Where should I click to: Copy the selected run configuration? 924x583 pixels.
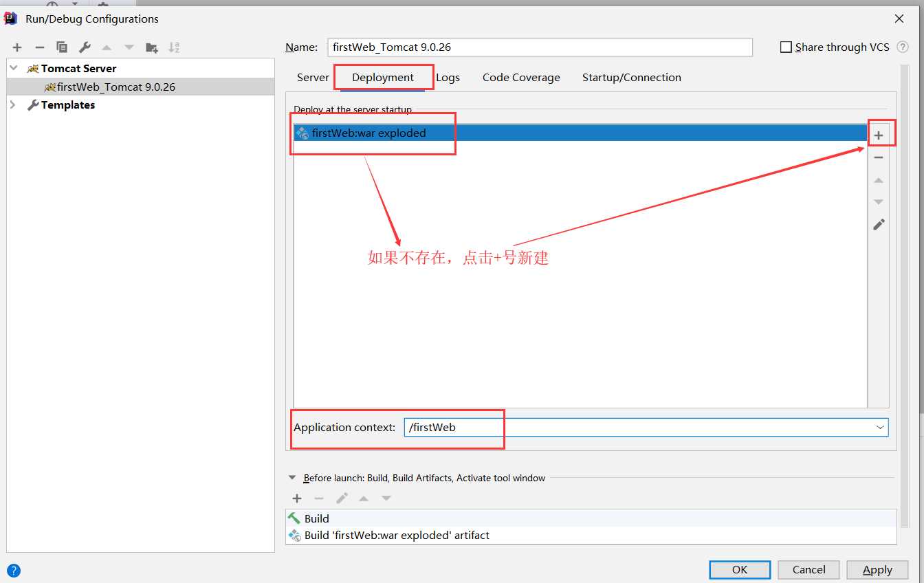point(62,47)
